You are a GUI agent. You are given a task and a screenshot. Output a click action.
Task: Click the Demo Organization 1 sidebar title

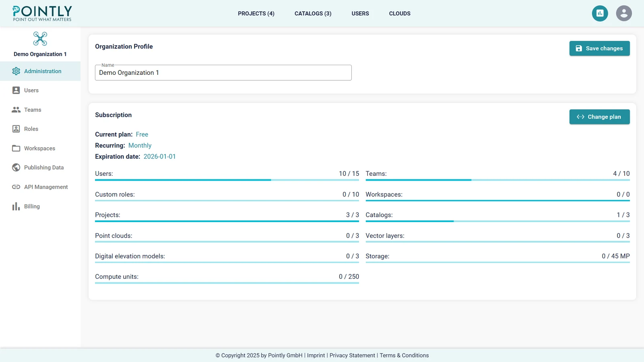pos(40,54)
